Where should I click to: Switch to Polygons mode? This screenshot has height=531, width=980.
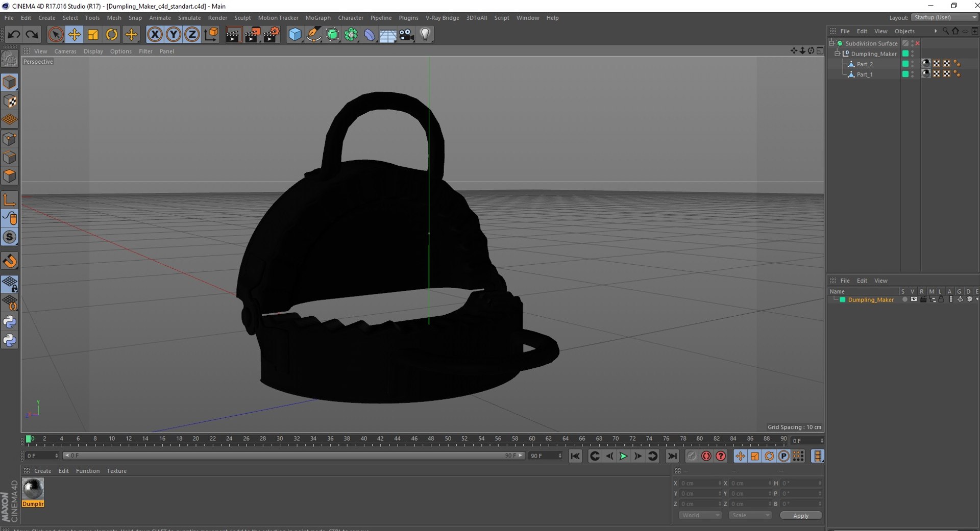(x=10, y=176)
